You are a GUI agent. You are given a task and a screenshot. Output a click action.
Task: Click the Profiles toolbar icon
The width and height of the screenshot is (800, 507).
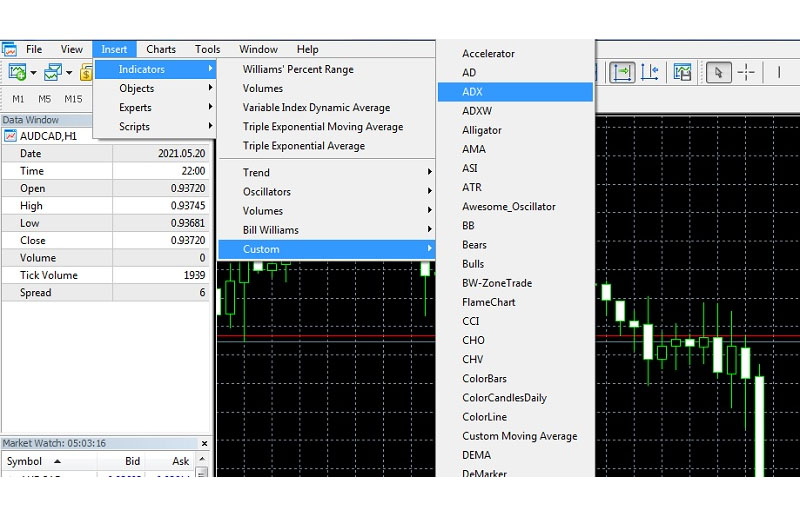click(52, 72)
